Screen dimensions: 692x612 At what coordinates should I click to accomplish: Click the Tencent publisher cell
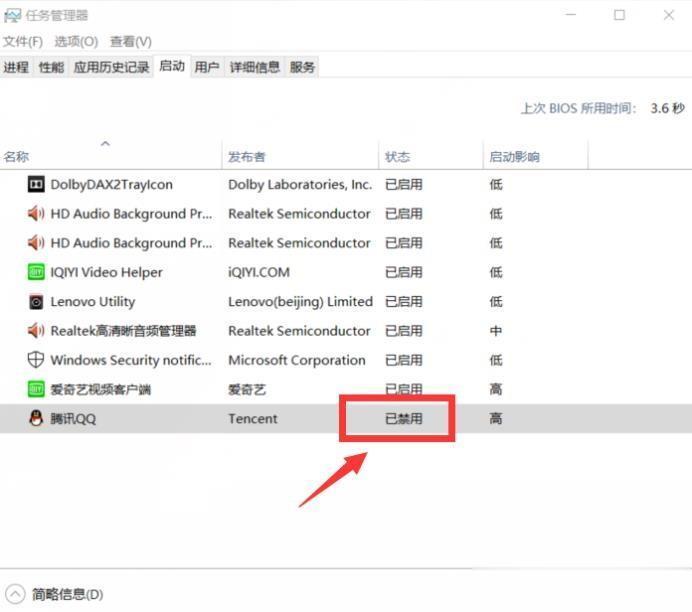point(253,418)
